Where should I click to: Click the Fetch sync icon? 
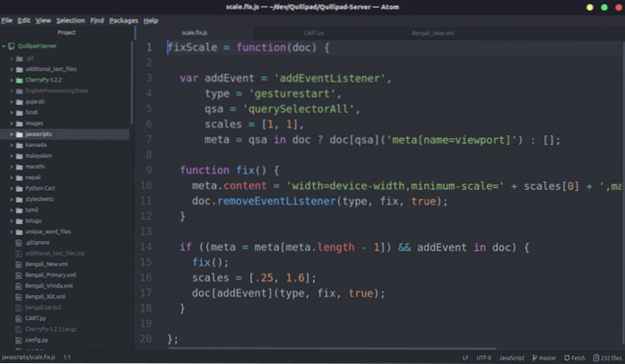point(567,358)
